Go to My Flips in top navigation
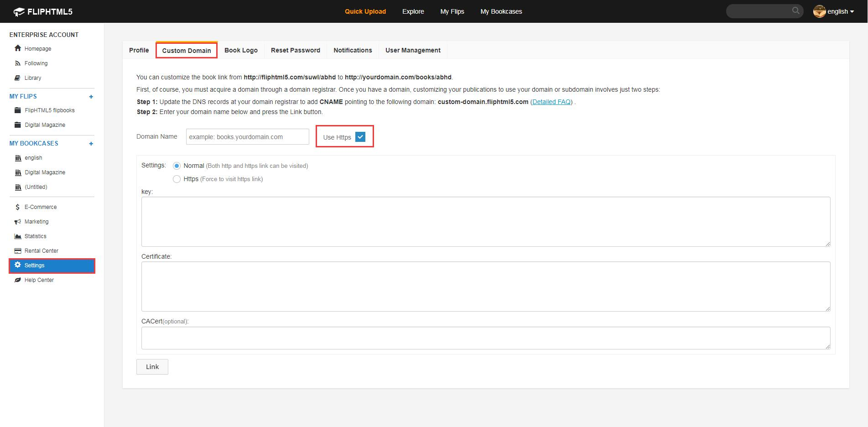868x427 pixels. 452,11
